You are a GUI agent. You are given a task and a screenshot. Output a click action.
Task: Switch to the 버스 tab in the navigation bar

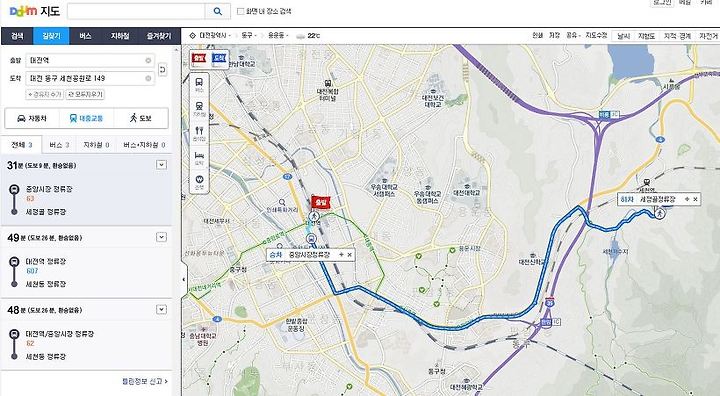pyautogui.click(x=85, y=36)
